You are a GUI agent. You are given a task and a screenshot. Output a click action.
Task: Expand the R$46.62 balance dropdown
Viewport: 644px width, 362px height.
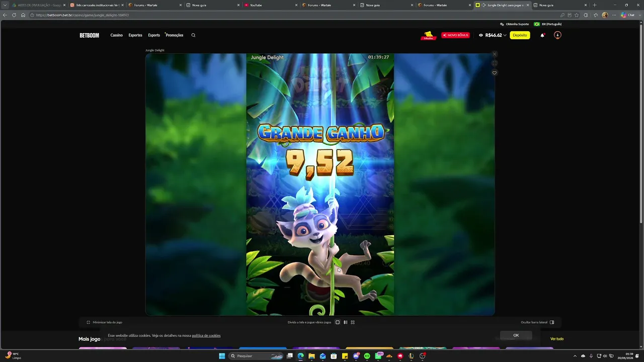coord(505,35)
